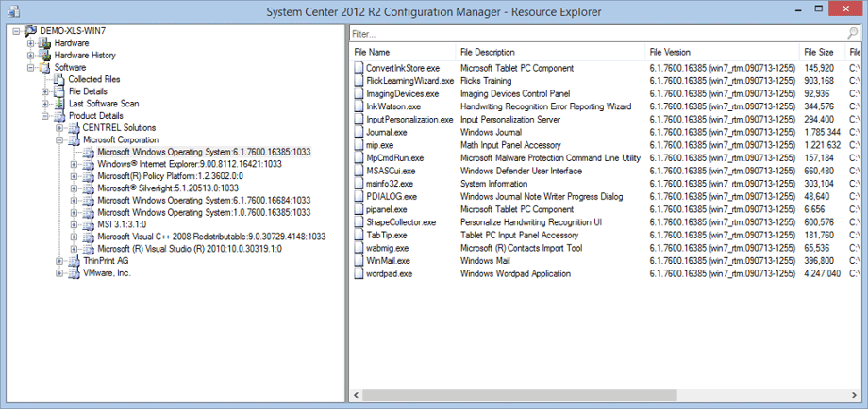Expand the Last Software Scan node
The height and width of the screenshot is (409, 868).
click(45, 104)
